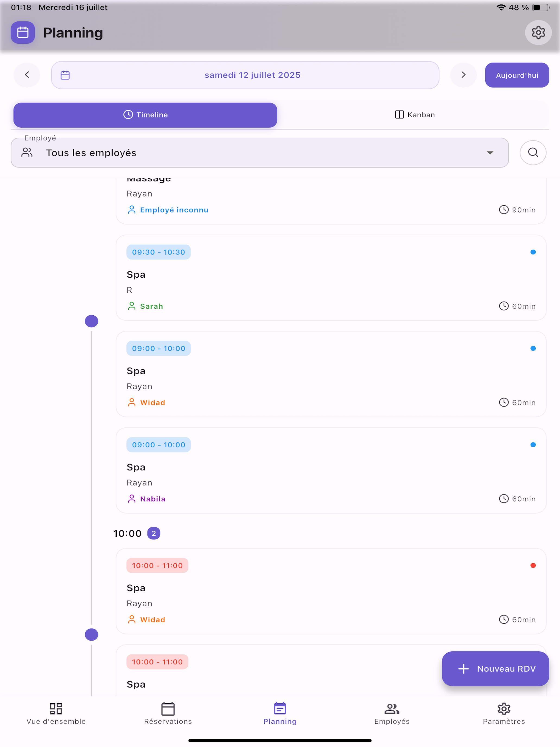Screen dimensions: 560x747
Task: Click red status dot on 10:00 Spa card
Action: pyautogui.click(x=533, y=566)
